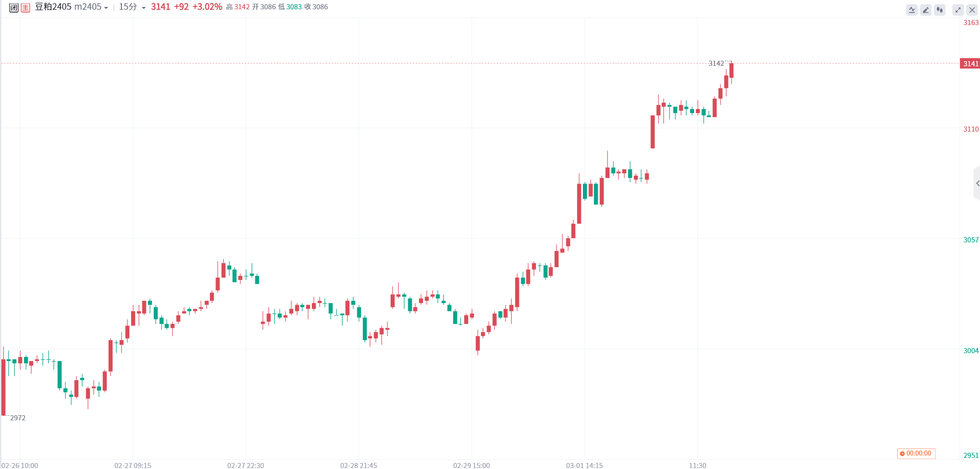This screenshot has height=469, width=980.
Task: Select the pencil drawing tool icon
Action: coord(925,10)
